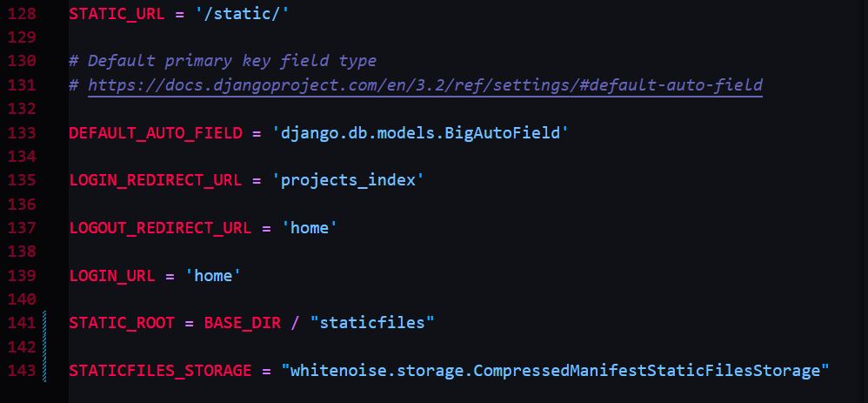Screen dimensions: 868x403
Task: Click line number 141 in gutter
Action: 21,323
